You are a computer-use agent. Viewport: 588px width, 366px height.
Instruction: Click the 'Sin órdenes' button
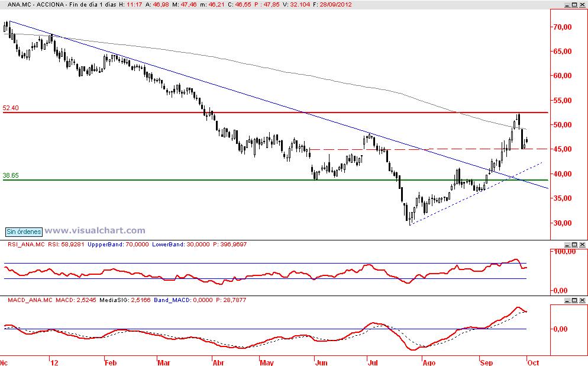[x=24, y=232]
